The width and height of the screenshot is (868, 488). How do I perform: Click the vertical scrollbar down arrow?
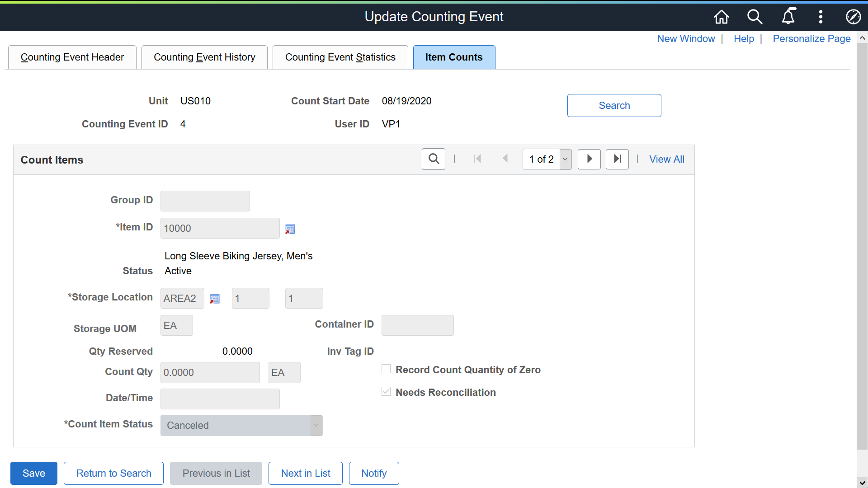point(862,482)
